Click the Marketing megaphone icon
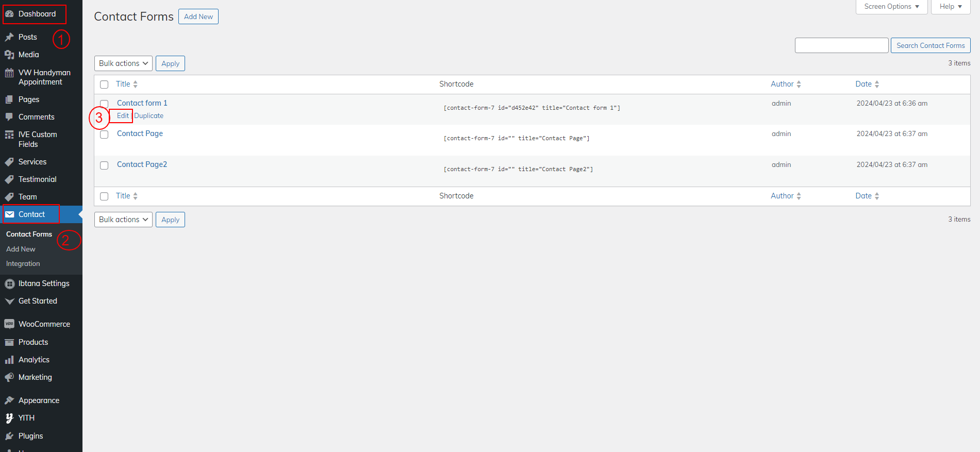 point(9,377)
